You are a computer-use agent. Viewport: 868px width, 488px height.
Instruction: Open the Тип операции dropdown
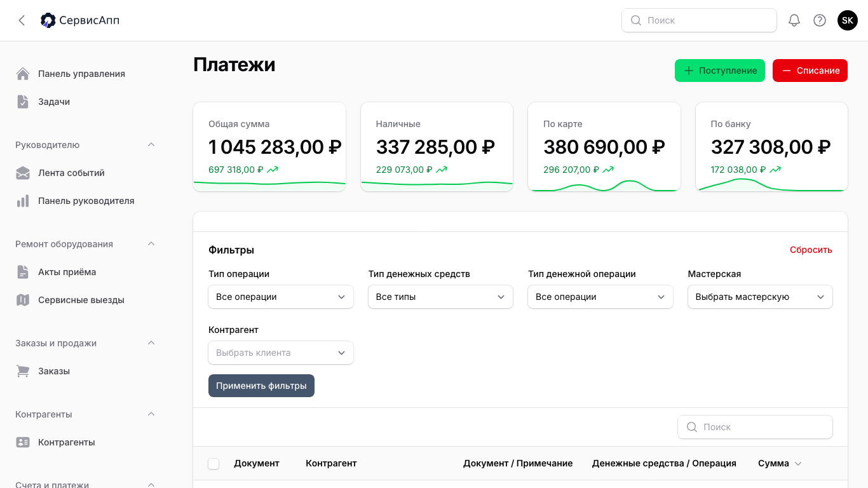click(x=281, y=296)
